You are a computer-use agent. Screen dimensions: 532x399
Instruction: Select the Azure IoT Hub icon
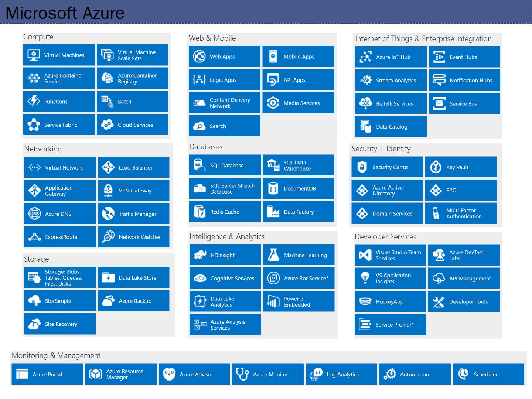365,57
